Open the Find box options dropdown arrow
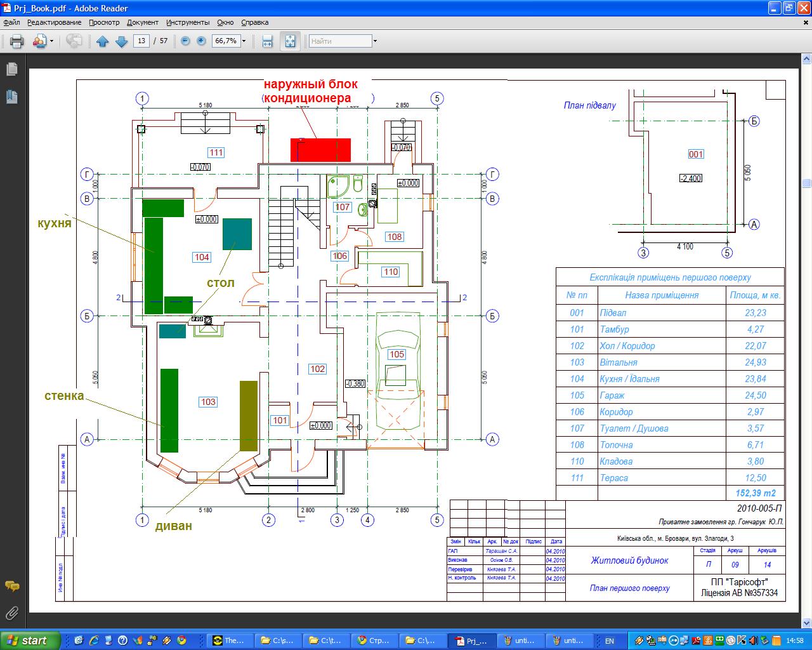 tap(375, 41)
